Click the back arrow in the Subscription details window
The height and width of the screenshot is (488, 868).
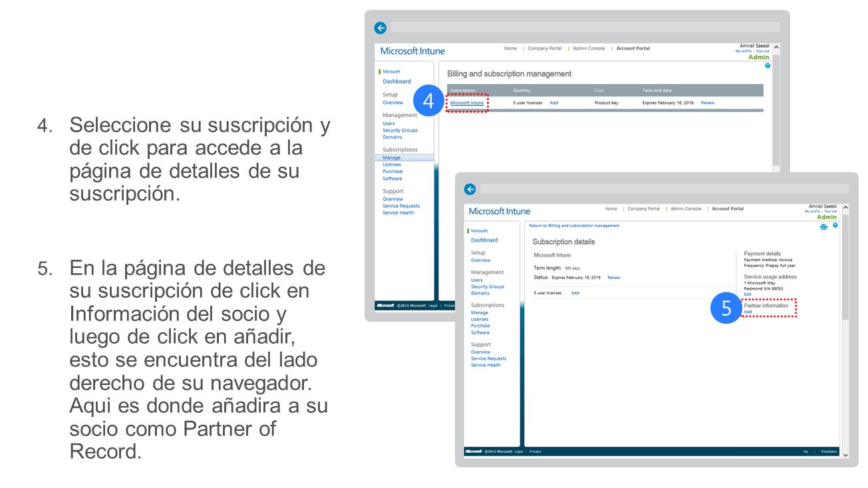[470, 189]
